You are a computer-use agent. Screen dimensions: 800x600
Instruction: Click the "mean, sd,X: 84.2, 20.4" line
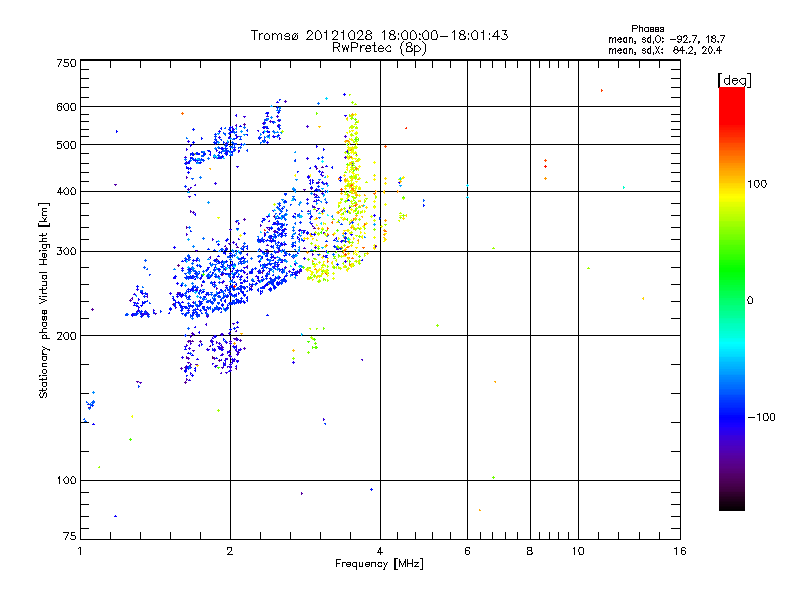click(665, 50)
